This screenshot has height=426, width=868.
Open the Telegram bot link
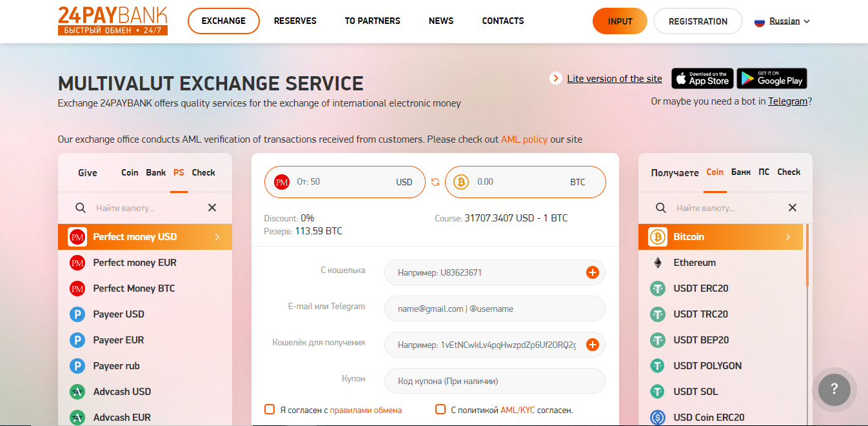click(x=787, y=101)
